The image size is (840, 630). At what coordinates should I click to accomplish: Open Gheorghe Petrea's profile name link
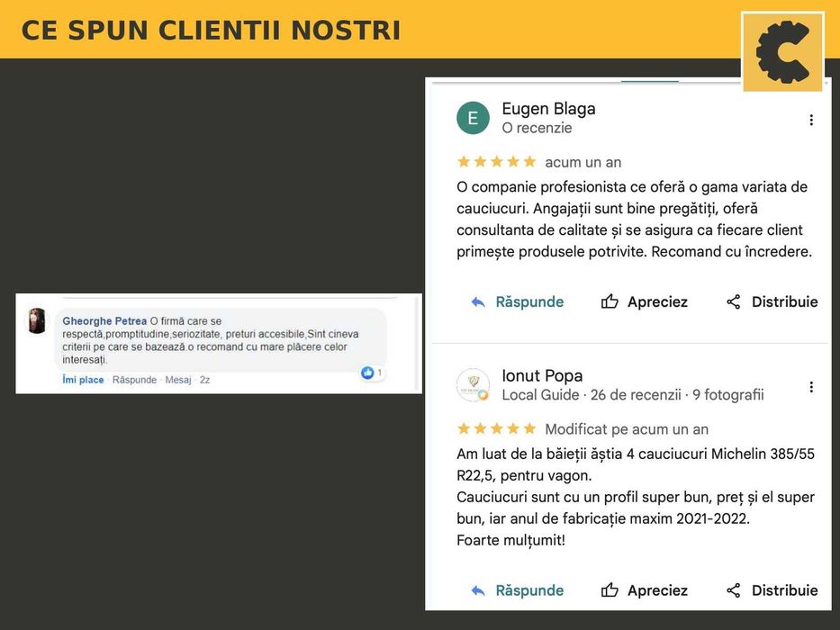104,321
